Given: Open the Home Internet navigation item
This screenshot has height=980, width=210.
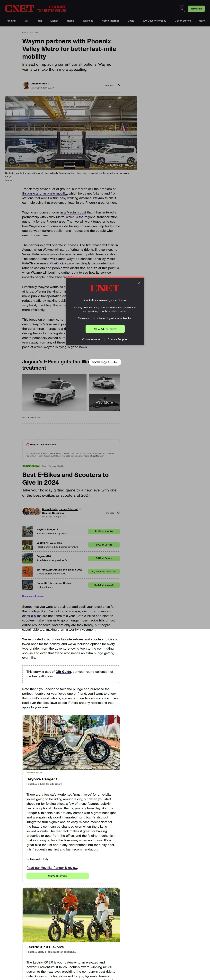Looking at the screenshot, I should point(110,21).
